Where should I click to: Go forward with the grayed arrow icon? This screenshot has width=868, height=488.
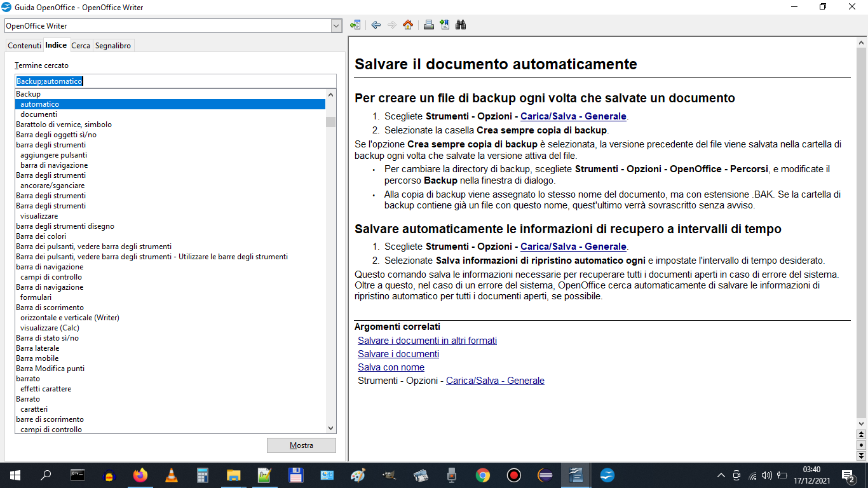point(392,25)
